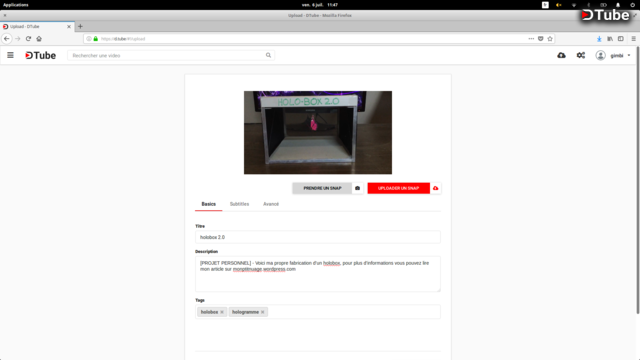Reload the page with the refresh icon
Image resolution: width=640 pixels, height=360 pixels.
pos(28,39)
